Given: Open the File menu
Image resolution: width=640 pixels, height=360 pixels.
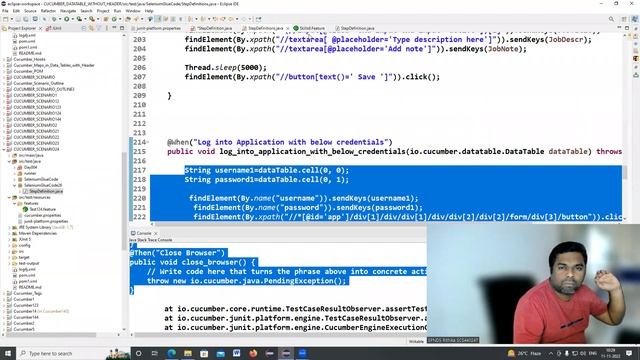Looking at the screenshot, I should [5, 11].
